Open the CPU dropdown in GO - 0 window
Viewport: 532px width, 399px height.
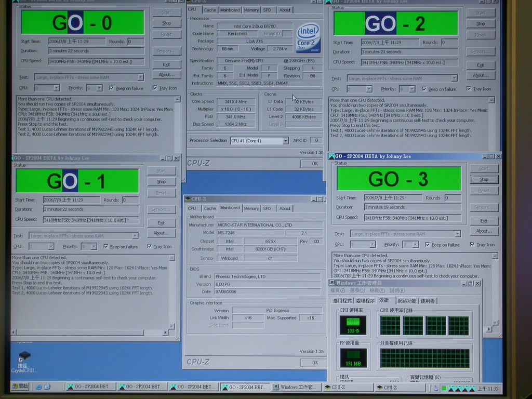(56, 88)
